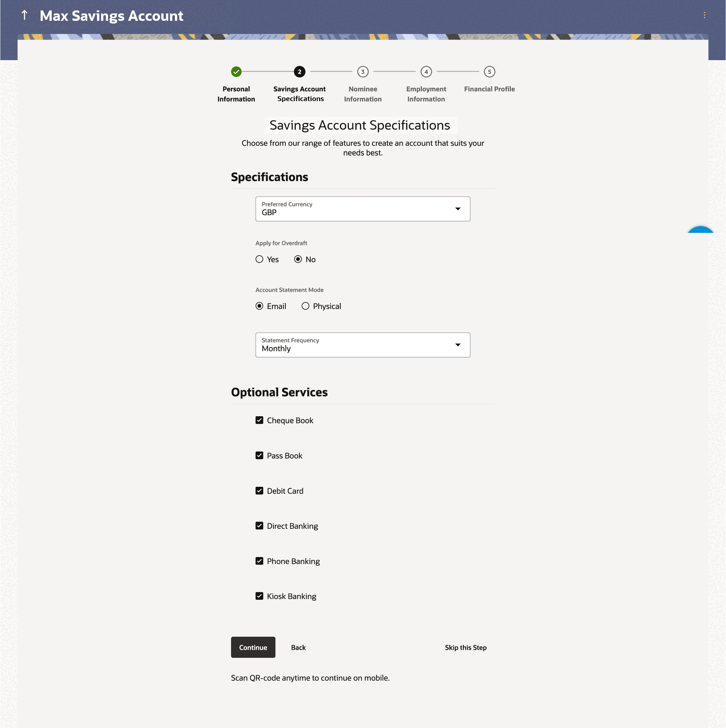Click step 3 Nominee Information circle
This screenshot has height=728, width=726.
[x=363, y=72]
